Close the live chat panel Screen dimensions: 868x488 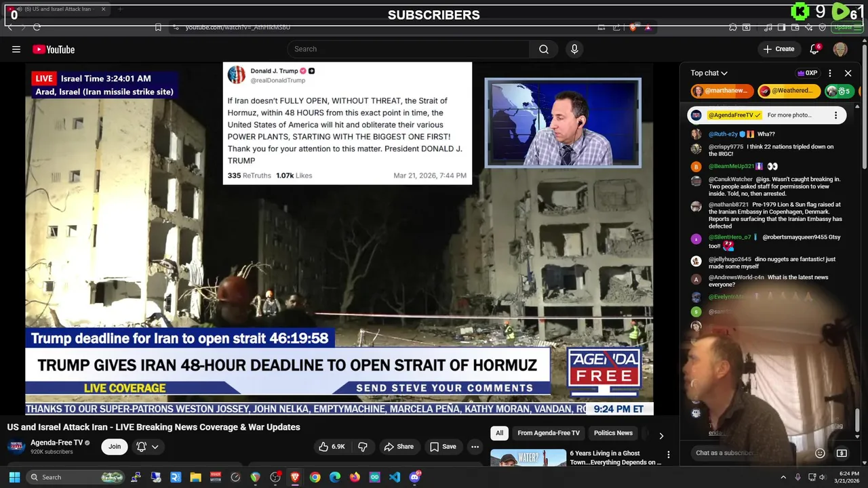tap(848, 73)
